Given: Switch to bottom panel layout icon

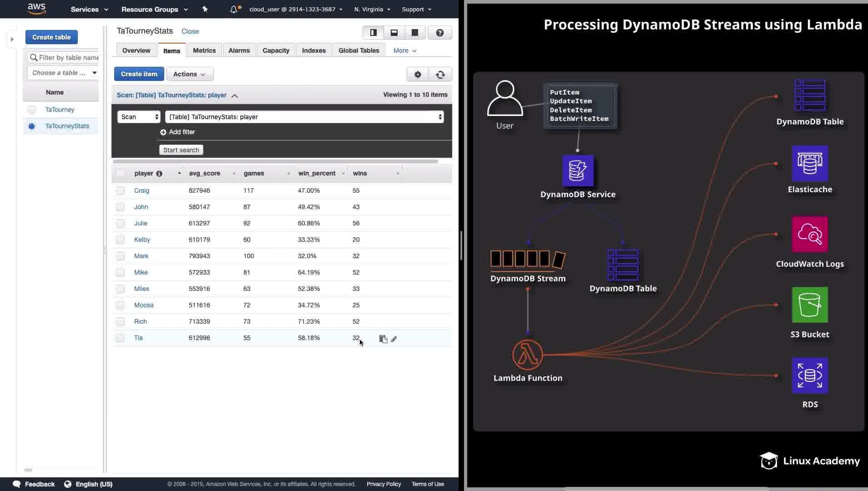Looking at the screenshot, I should 394,33.
